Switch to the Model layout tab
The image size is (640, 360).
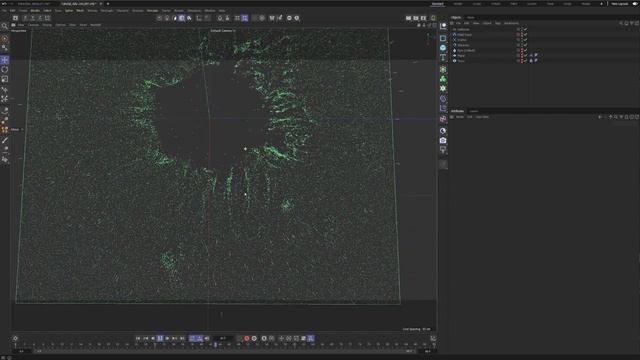(458, 4)
